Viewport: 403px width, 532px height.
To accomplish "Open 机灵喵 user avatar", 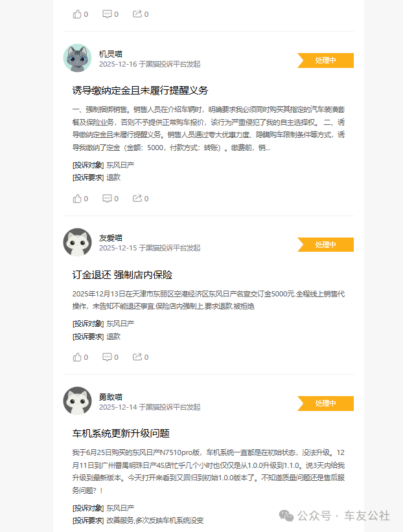I will coord(78,58).
